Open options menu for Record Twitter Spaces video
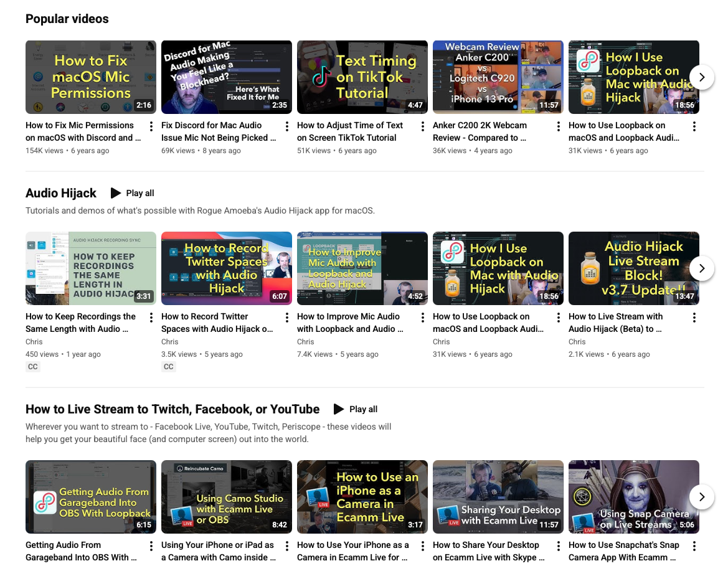This screenshot has height=566, width=728. tap(287, 318)
